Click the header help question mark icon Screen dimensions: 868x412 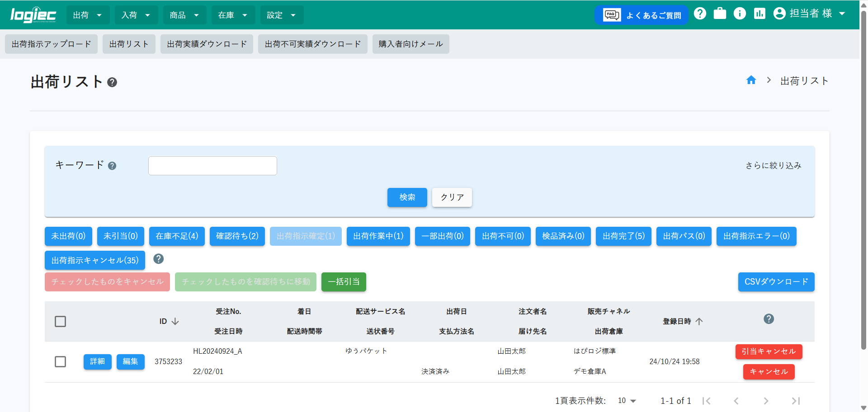700,14
